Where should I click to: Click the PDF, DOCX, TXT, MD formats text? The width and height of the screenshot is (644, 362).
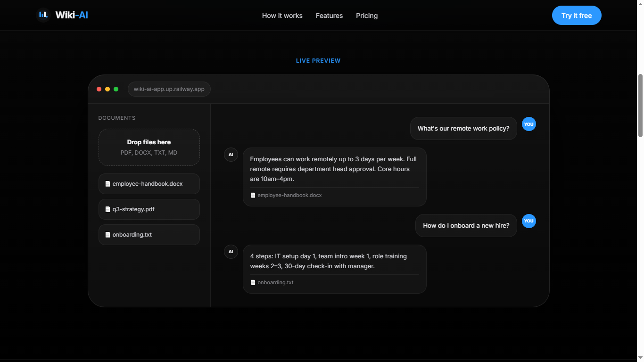pos(149,153)
